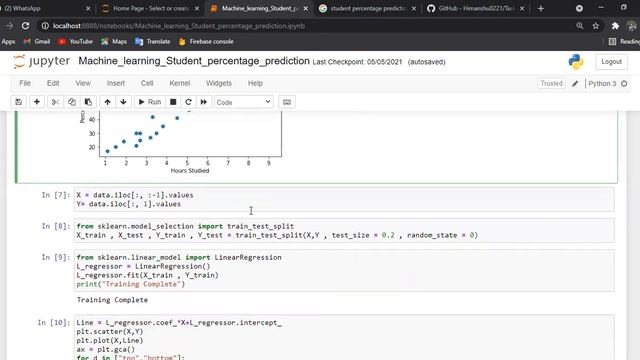Go forward in browser history
The image size is (640, 360).
[x=9, y=26]
